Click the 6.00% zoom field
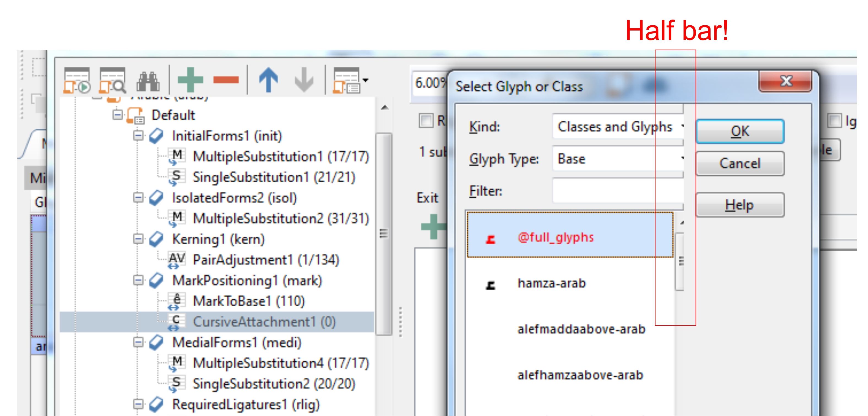The height and width of the screenshot is (416, 868). pyautogui.click(x=430, y=83)
